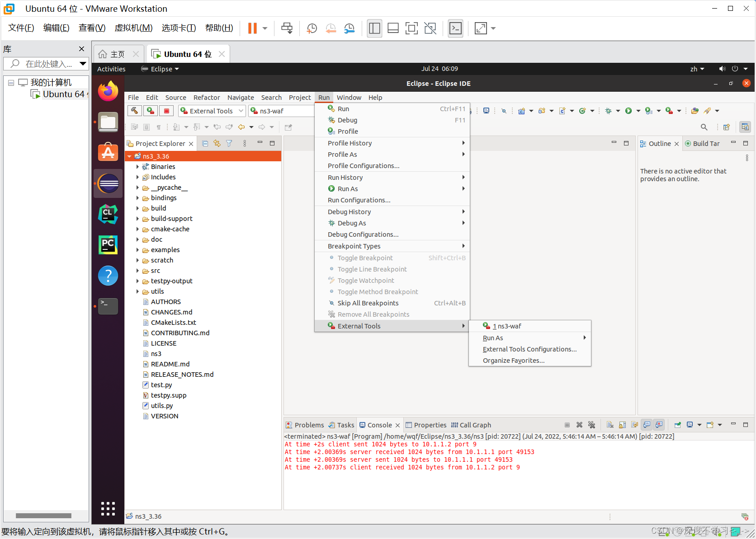Open the Open Console dropdown arrow

pyautogui.click(x=720, y=425)
